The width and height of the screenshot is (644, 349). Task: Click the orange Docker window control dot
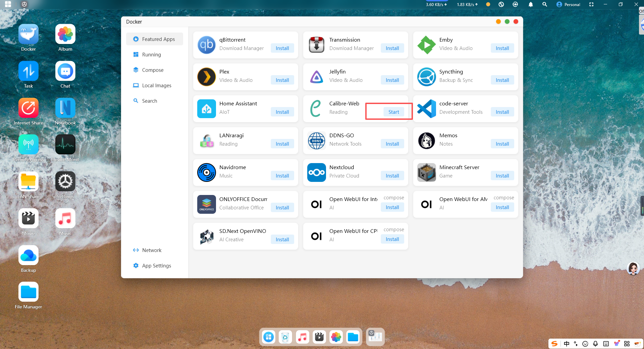(x=498, y=21)
